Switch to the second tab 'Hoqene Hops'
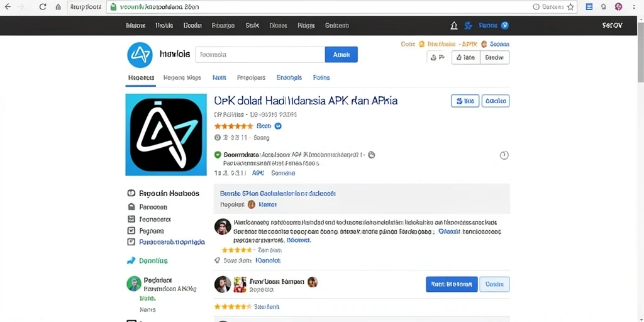The width and height of the screenshot is (644, 322). pyautogui.click(x=182, y=77)
